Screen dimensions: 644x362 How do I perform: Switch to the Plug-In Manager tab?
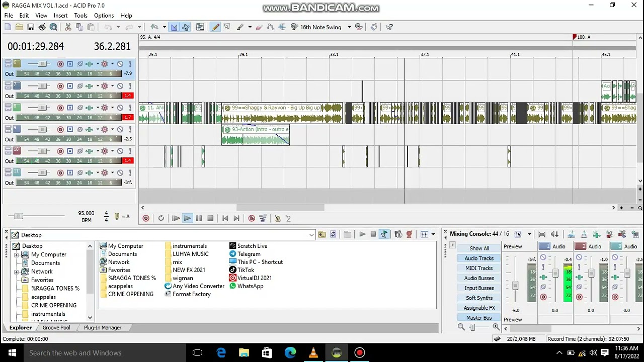(103, 328)
